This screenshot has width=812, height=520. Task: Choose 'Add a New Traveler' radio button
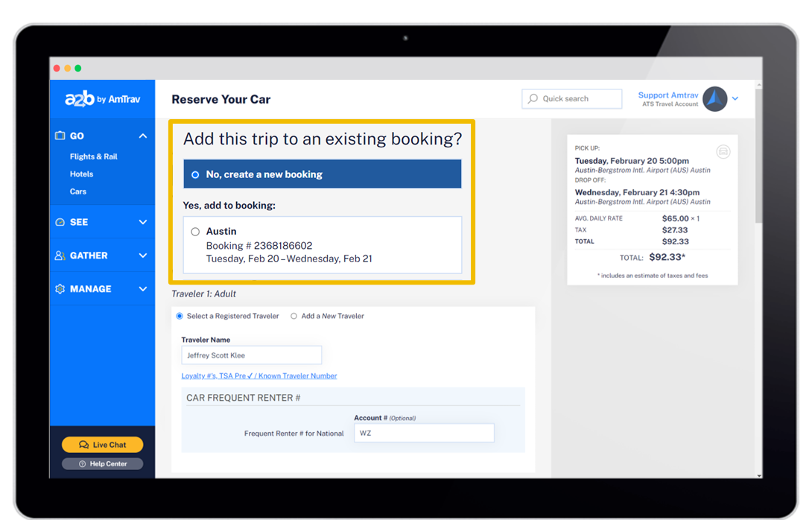pyautogui.click(x=294, y=316)
